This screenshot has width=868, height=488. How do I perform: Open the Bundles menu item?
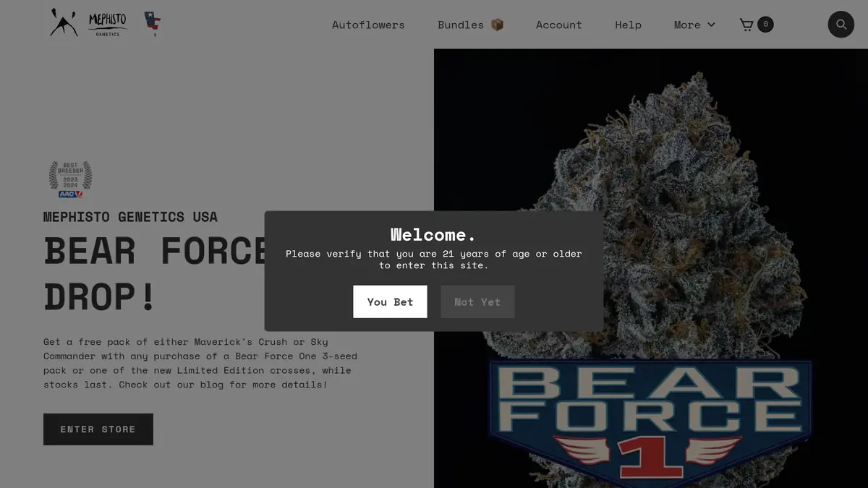click(471, 25)
